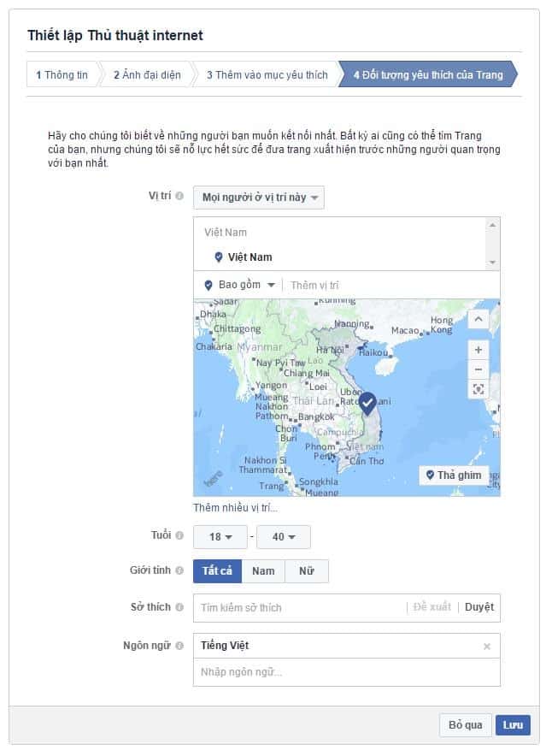Click the Thêm nhiều vị trí link
Image resolution: width=552 pixels, height=756 pixels.
click(235, 508)
